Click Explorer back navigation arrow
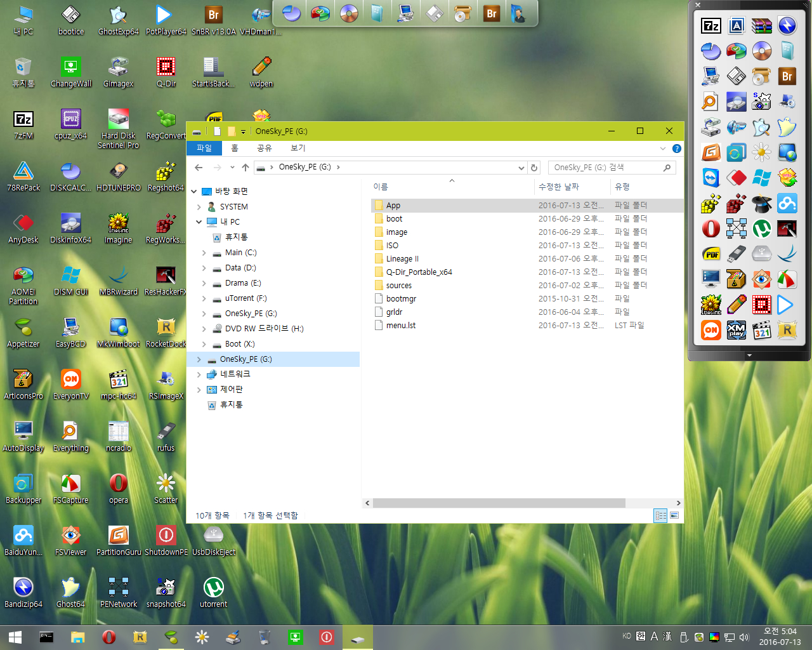 (199, 168)
